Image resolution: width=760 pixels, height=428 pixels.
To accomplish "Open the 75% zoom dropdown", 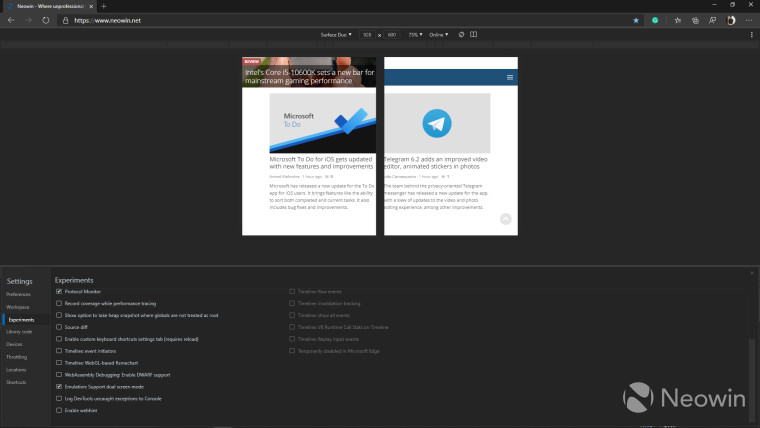I will [x=415, y=35].
